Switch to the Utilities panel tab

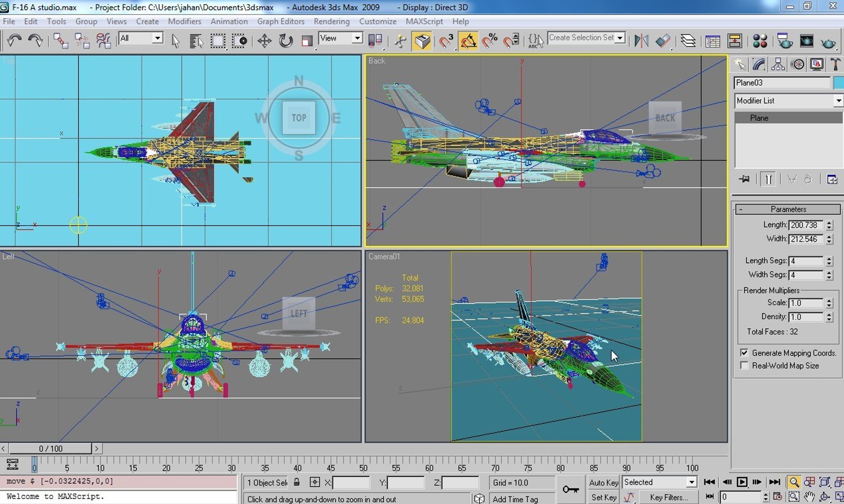[835, 64]
